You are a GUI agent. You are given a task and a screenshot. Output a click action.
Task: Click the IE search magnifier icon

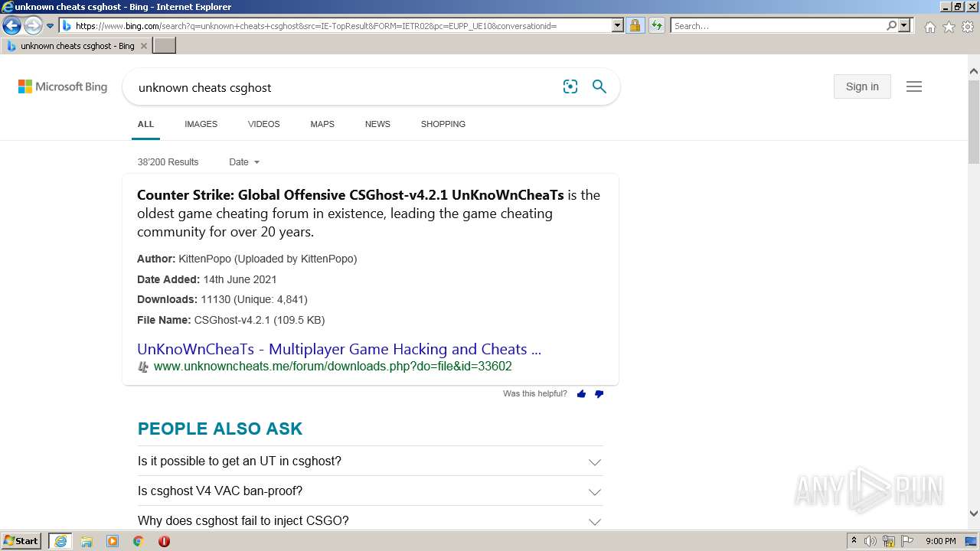click(x=891, y=26)
